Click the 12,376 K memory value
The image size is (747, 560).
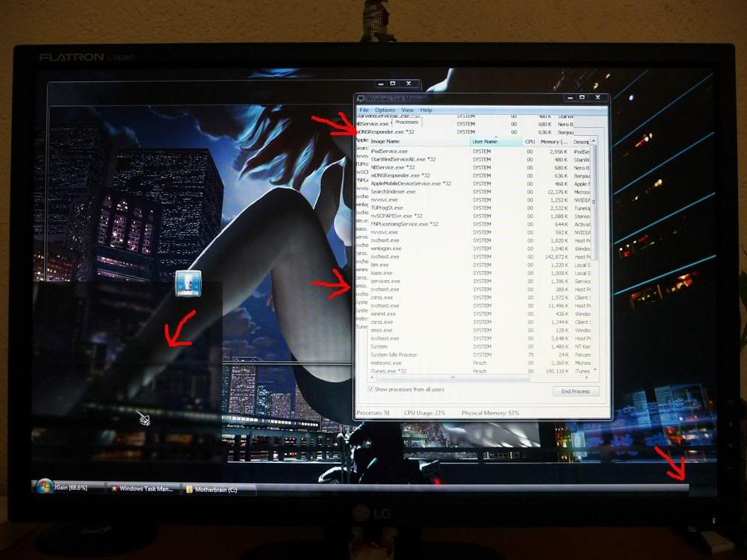pos(558,191)
